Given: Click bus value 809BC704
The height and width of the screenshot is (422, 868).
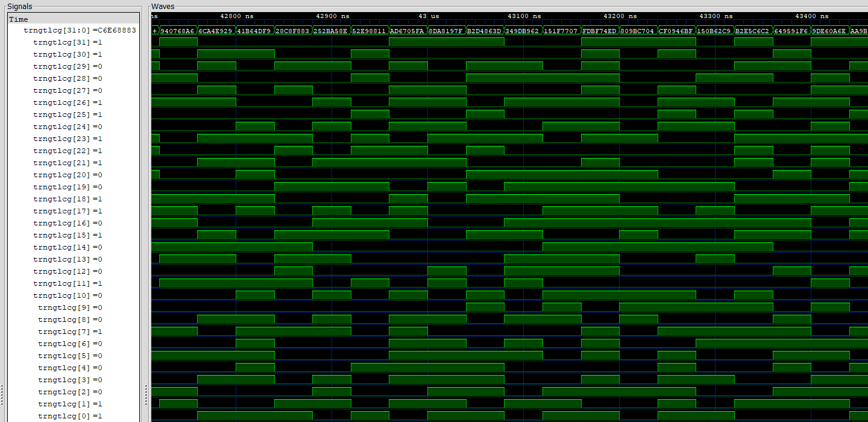Looking at the screenshot, I should click(638, 30).
